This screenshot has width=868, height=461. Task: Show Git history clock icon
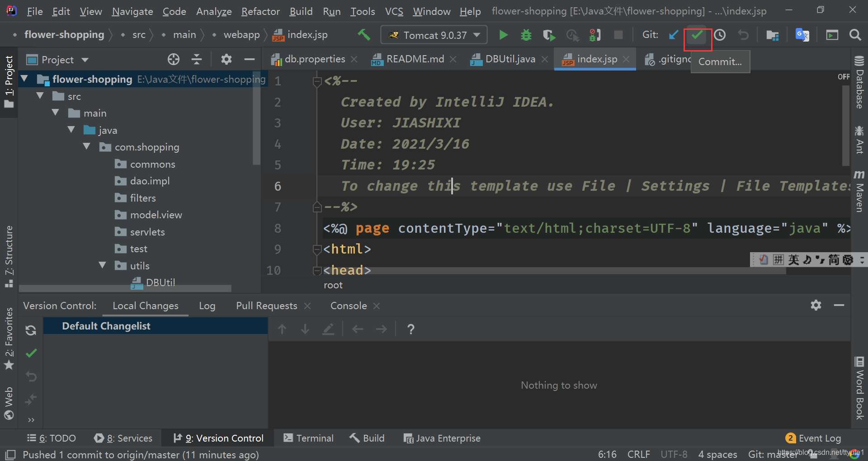(x=720, y=35)
